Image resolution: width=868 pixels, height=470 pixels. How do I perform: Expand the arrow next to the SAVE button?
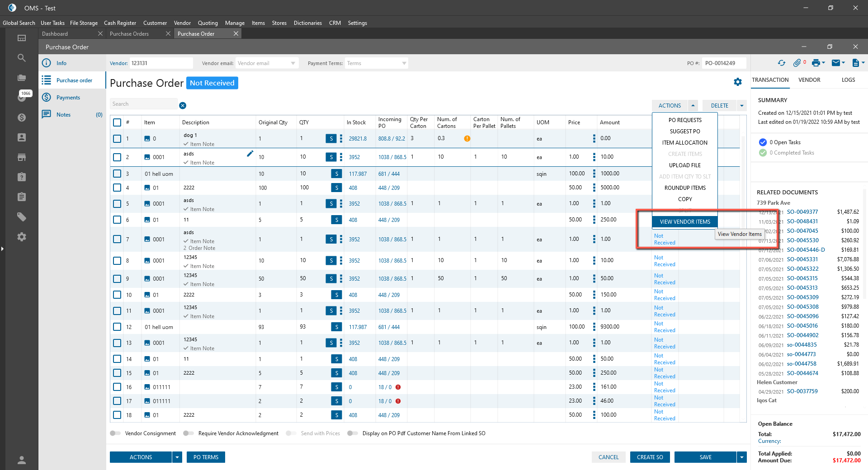741,457
